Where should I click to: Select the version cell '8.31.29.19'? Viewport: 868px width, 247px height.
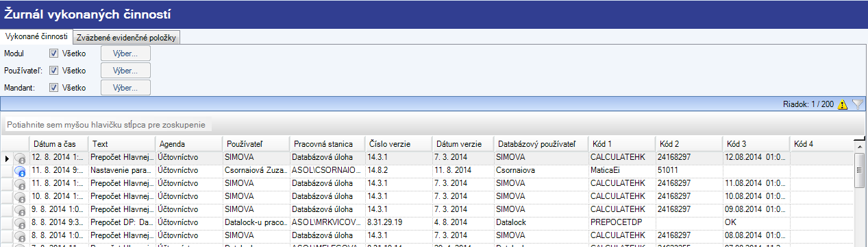[398, 222]
